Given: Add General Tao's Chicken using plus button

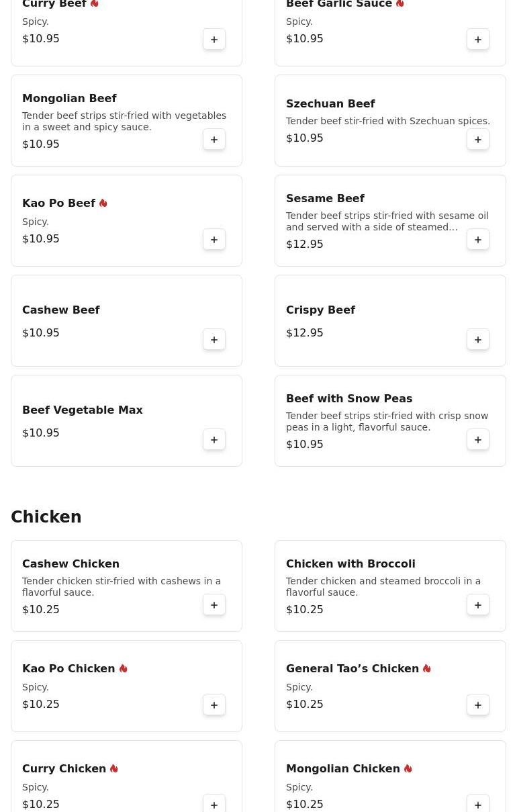Looking at the screenshot, I should [x=478, y=705].
